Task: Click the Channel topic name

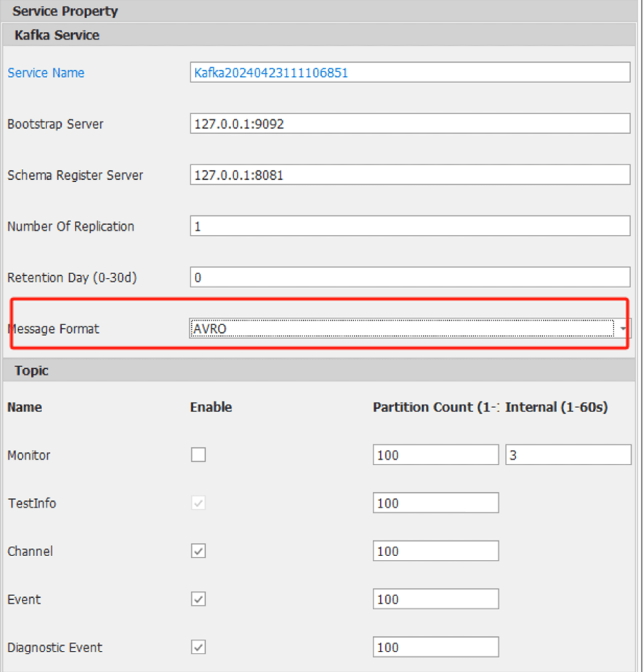Action: pyautogui.click(x=30, y=552)
